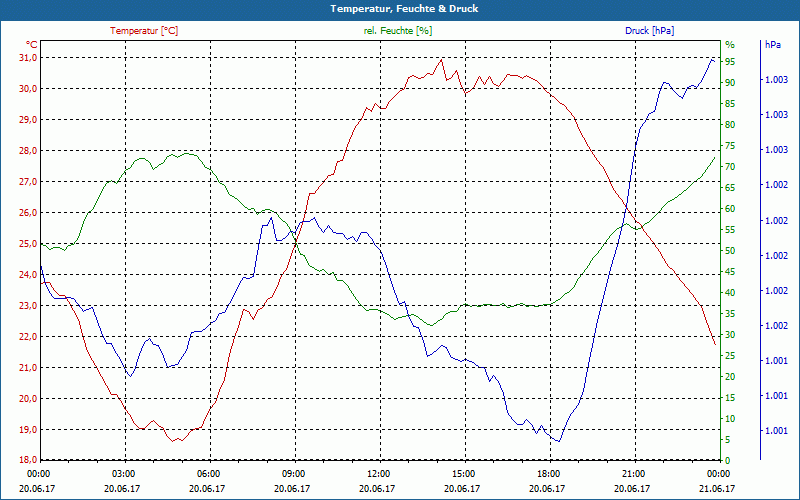
Task: Click the 25,0 temperature axis tick
Action: click(x=28, y=243)
